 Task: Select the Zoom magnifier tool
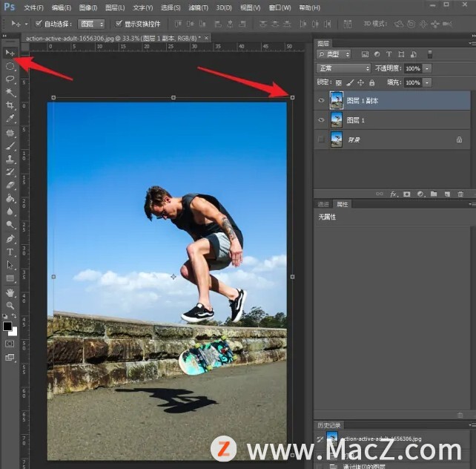click(10, 305)
